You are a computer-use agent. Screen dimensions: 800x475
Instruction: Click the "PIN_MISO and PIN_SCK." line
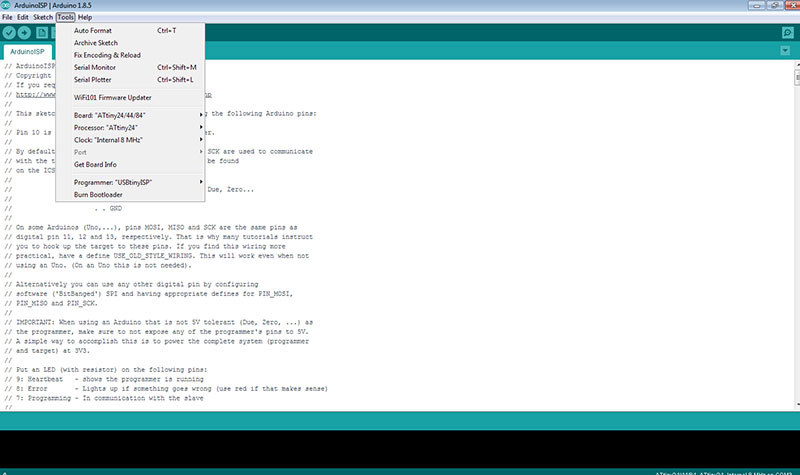coord(51,303)
